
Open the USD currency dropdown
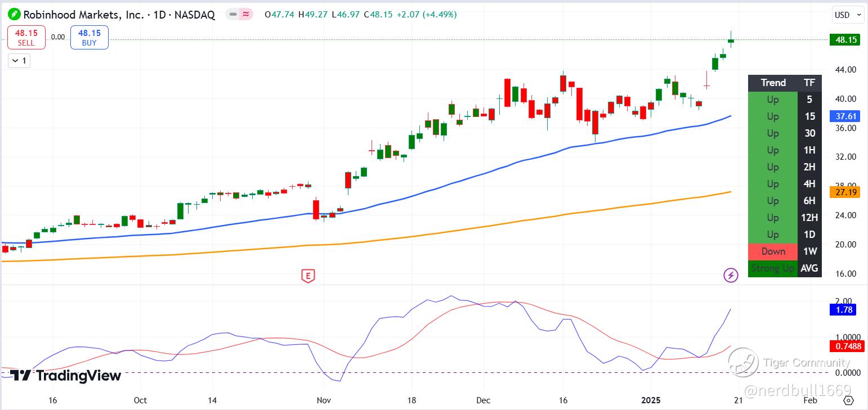[847, 15]
